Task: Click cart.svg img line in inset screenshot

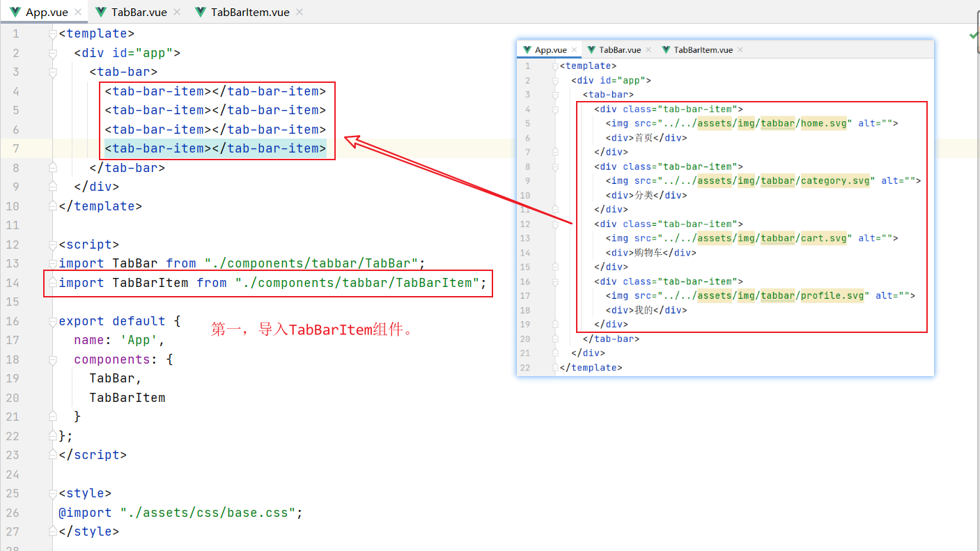Action: (x=752, y=238)
